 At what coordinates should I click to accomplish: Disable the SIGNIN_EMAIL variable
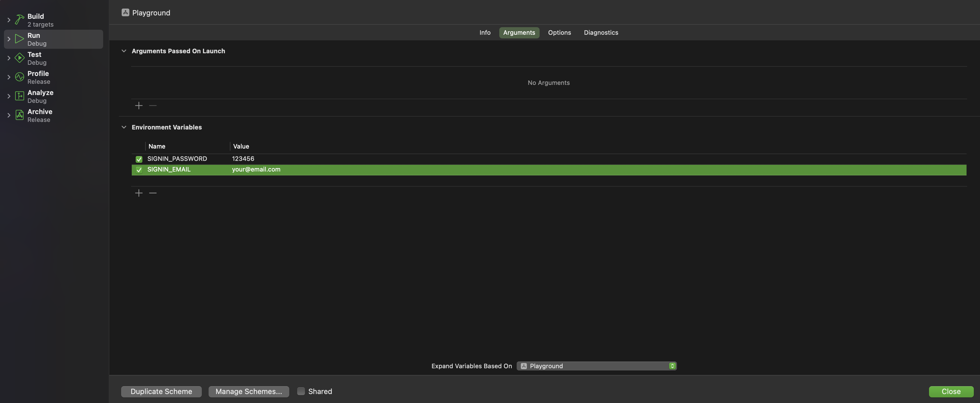(x=139, y=170)
